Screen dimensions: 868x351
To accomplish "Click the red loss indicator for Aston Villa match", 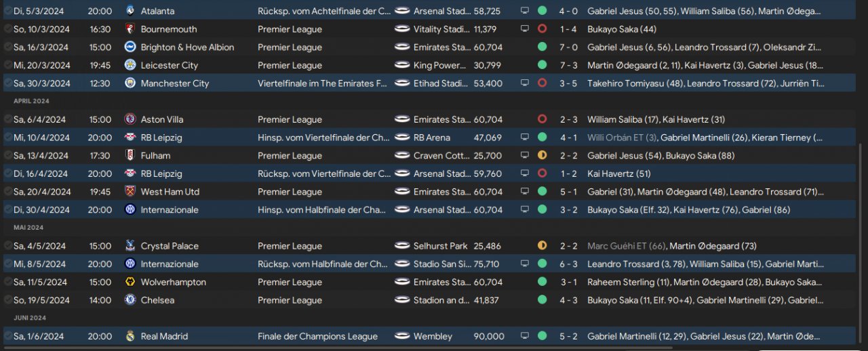I will click(x=542, y=119).
